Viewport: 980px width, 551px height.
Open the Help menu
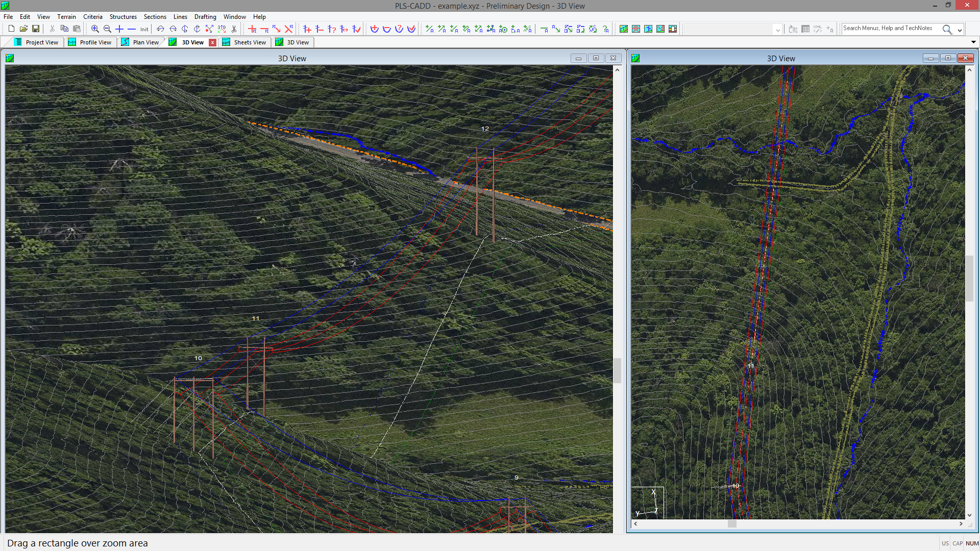point(259,17)
